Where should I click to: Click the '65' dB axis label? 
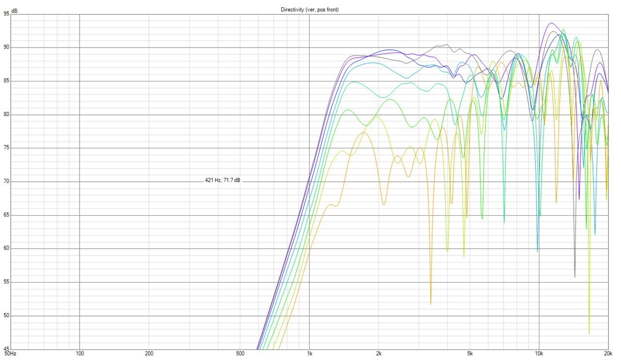pyautogui.click(x=6, y=215)
